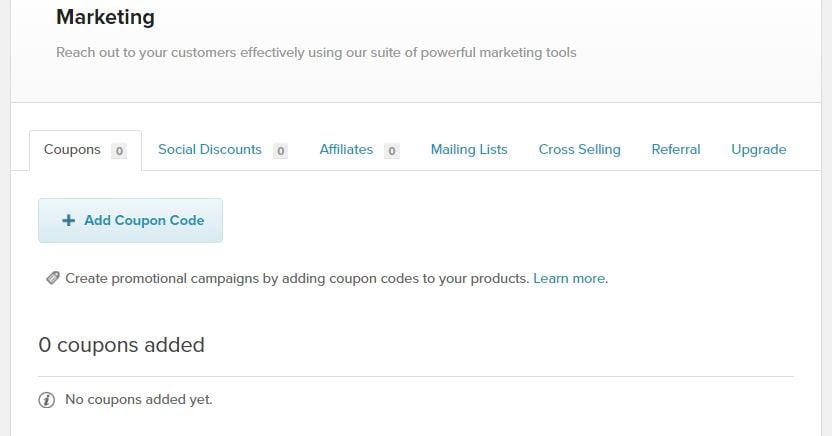The height and width of the screenshot is (436, 832).
Task: Follow the 'Learn more' link
Action: coord(569,279)
